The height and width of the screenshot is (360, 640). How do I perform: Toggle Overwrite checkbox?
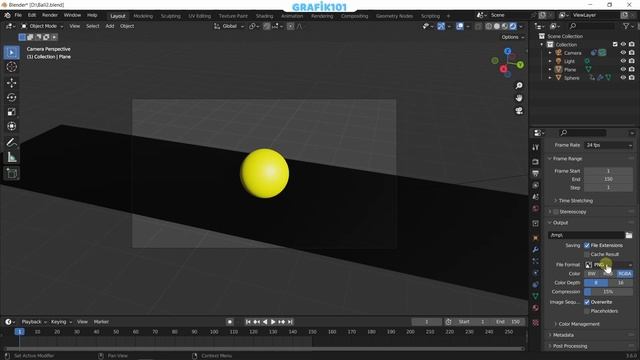tap(587, 302)
